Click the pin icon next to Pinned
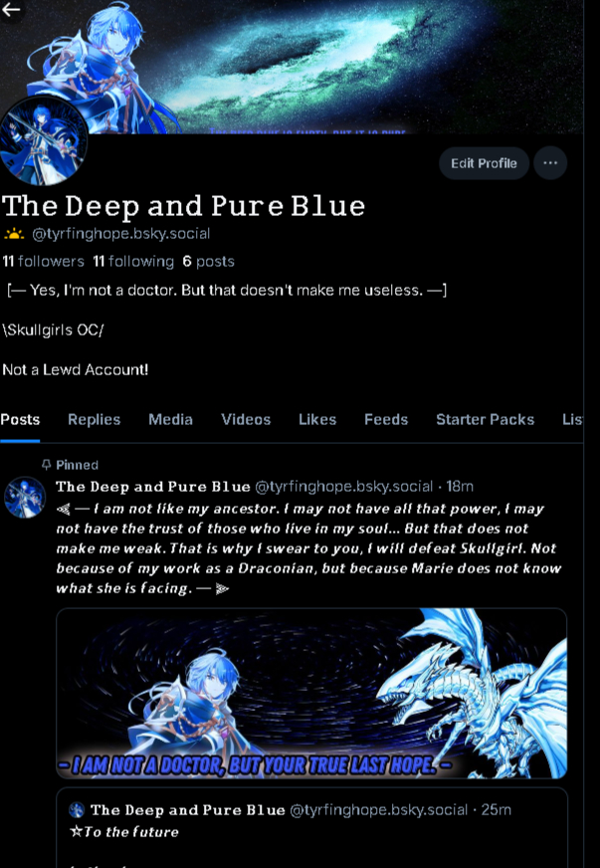 click(x=47, y=465)
